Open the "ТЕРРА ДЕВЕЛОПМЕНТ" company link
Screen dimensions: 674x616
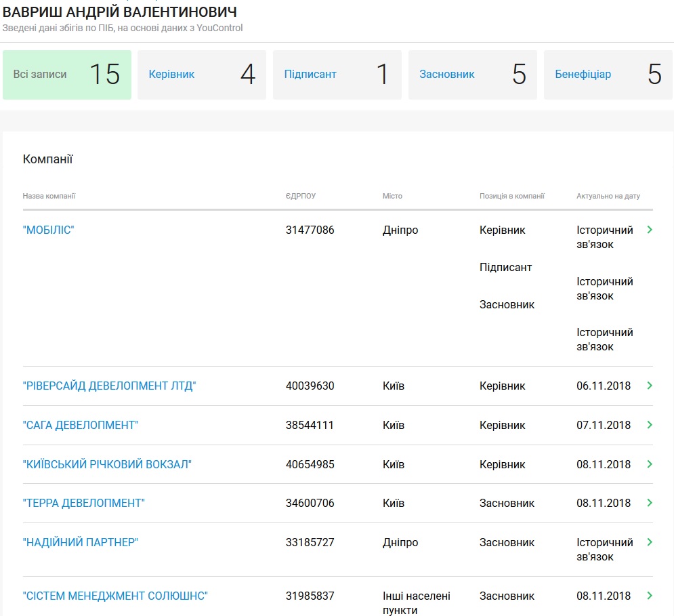point(84,504)
